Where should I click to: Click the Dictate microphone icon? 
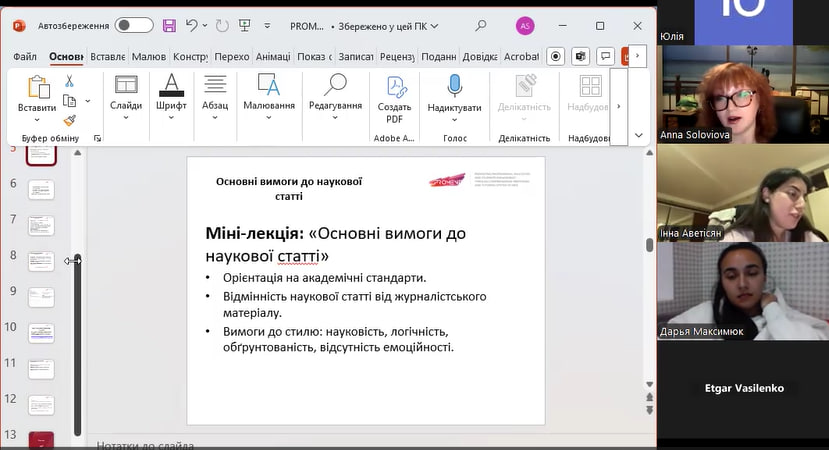[454, 86]
